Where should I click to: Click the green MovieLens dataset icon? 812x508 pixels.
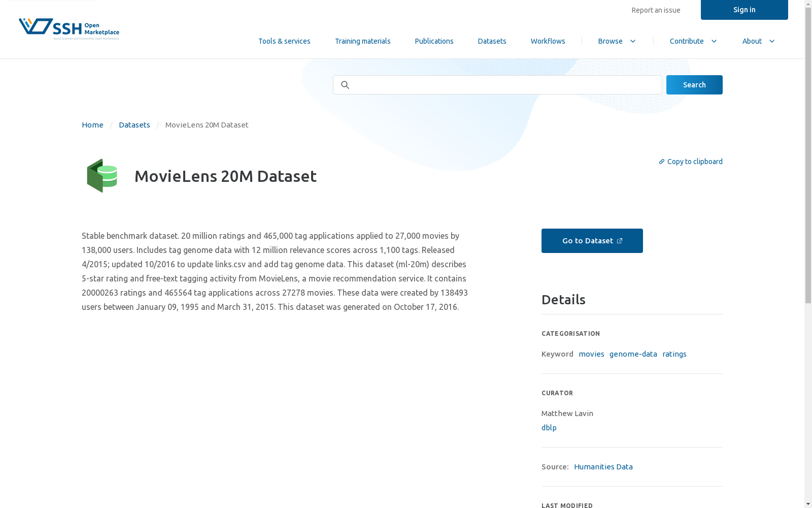pyautogui.click(x=102, y=176)
